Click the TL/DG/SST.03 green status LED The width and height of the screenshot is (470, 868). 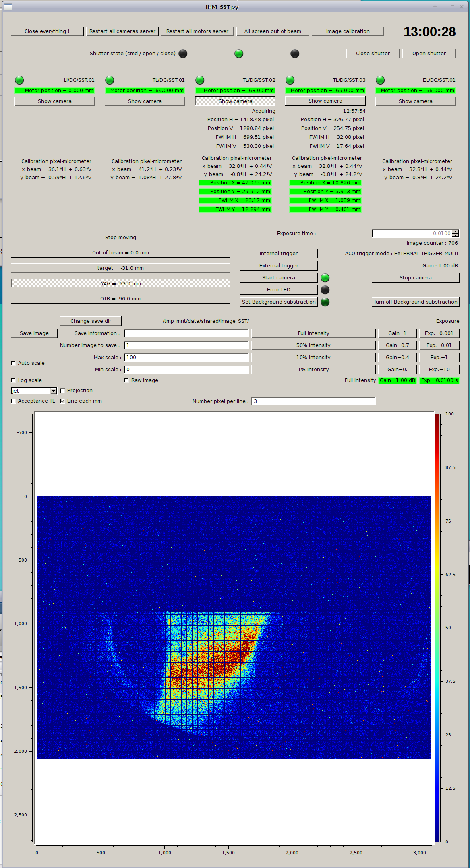pyautogui.click(x=290, y=80)
